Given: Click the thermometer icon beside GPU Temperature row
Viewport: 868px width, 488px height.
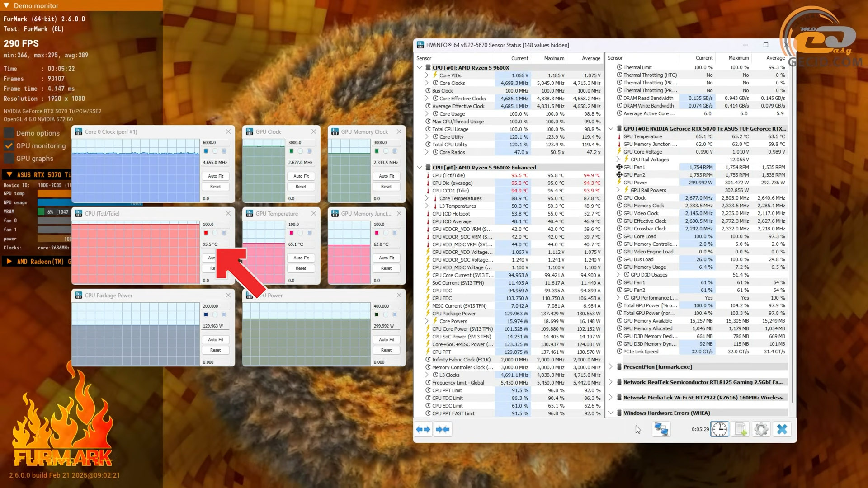Looking at the screenshot, I should 619,136.
